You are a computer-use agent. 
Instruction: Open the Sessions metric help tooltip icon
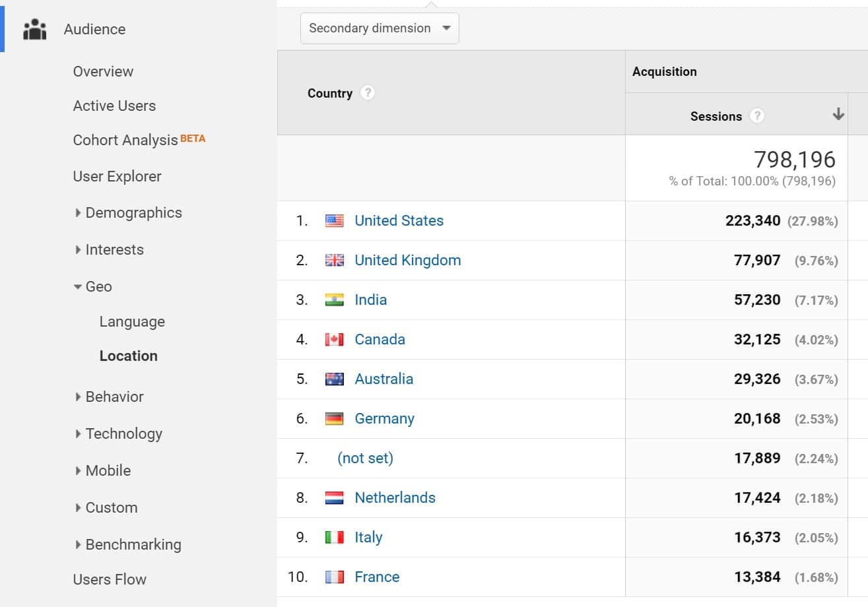pyautogui.click(x=757, y=115)
